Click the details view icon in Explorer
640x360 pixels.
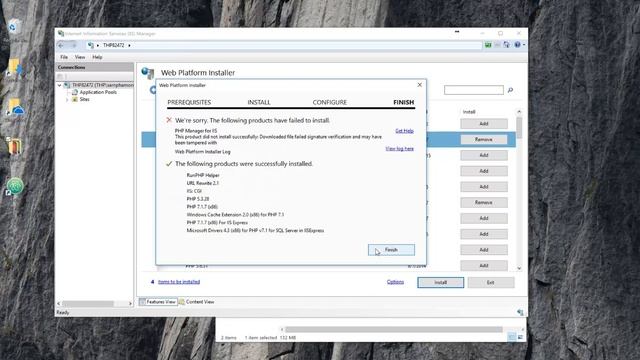pyautogui.click(x=512, y=337)
